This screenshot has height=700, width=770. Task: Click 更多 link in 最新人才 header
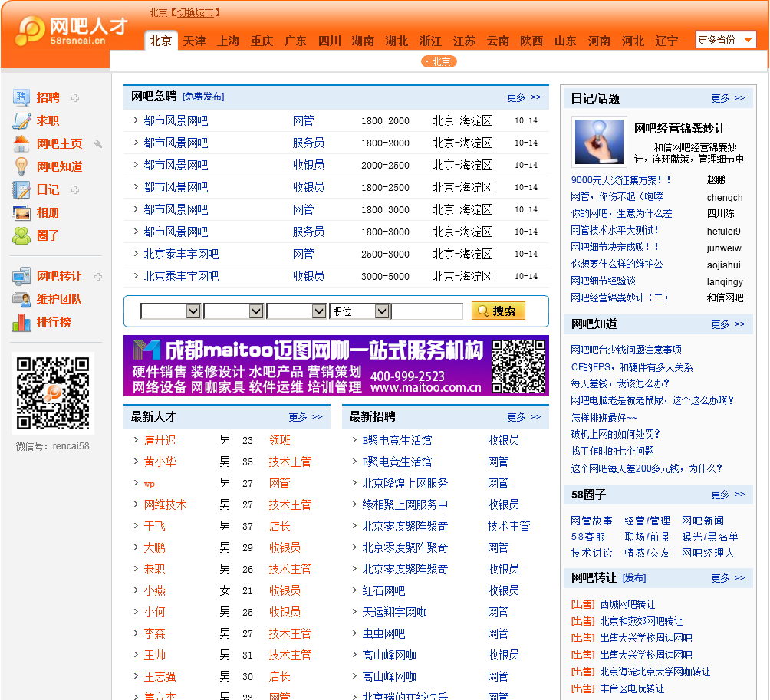pos(305,417)
